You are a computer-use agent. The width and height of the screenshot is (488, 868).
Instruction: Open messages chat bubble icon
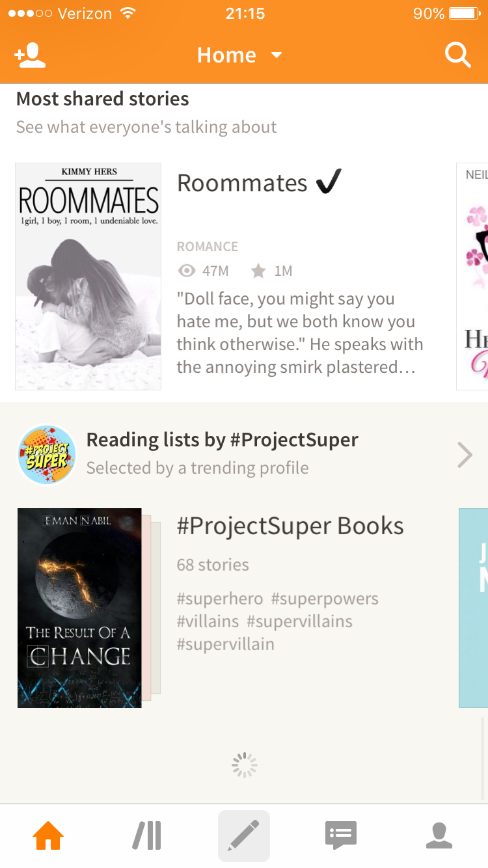(x=341, y=835)
